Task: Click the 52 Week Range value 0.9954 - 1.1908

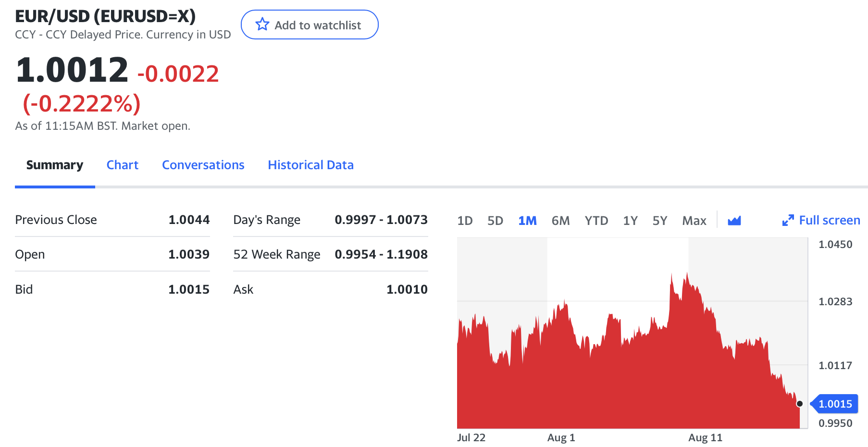Action: click(381, 254)
